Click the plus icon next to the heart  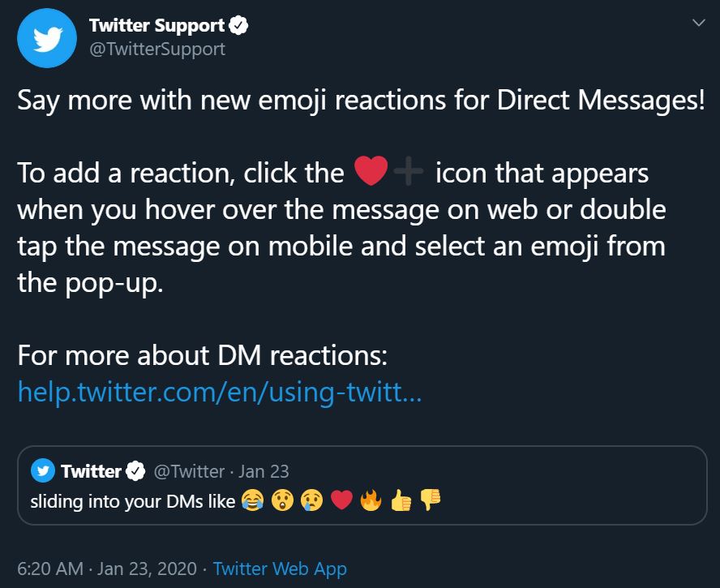409,171
